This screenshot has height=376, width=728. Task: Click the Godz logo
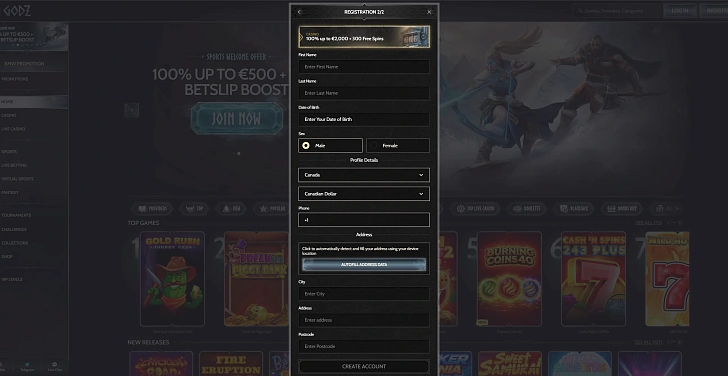(17, 10)
